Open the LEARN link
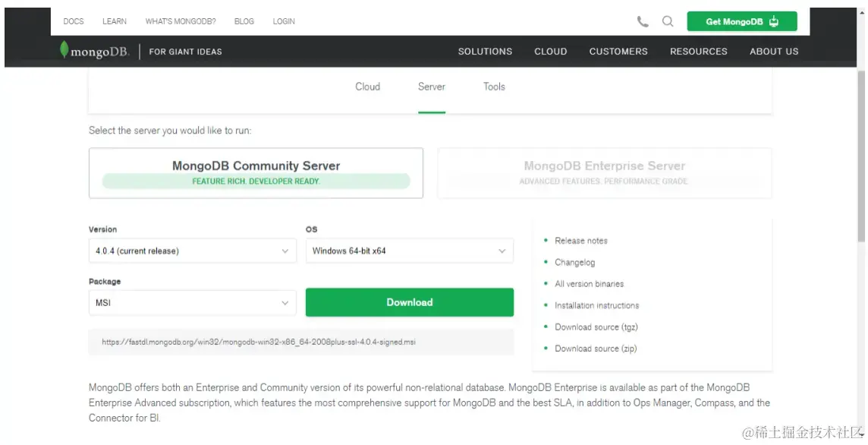Screen dimensions: 868x445 [115, 21]
